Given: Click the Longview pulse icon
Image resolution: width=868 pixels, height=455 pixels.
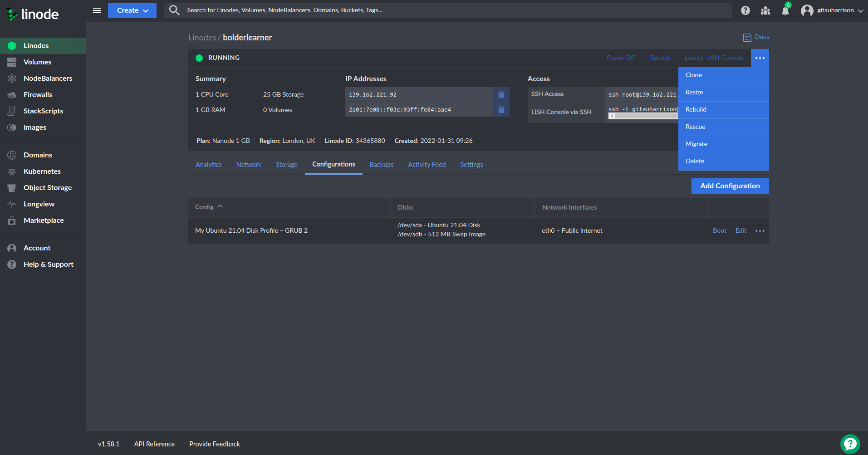Looking at the screenshot, I should (x=12, y=204).
